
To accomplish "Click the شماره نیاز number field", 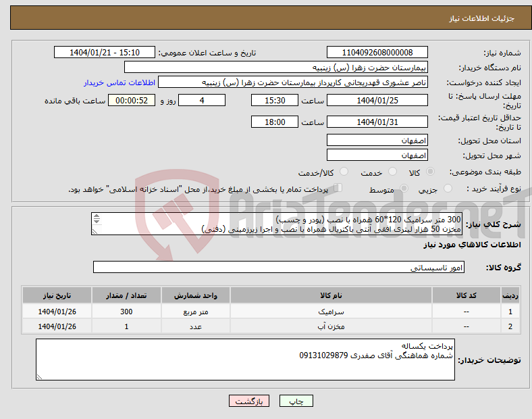I will pos(377,52).
